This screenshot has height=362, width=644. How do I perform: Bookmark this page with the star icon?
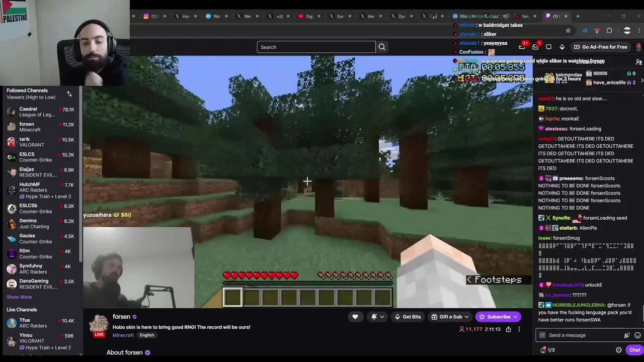[568, 31]
